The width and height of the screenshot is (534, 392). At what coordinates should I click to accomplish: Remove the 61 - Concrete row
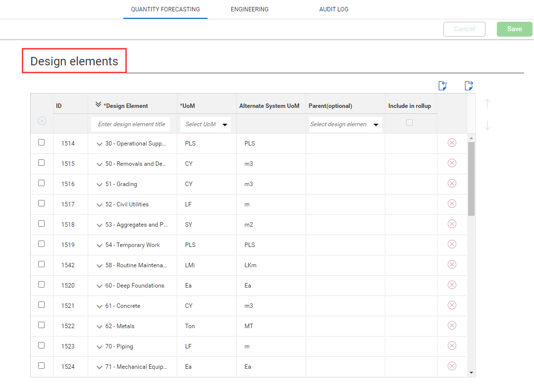point(452,305)
